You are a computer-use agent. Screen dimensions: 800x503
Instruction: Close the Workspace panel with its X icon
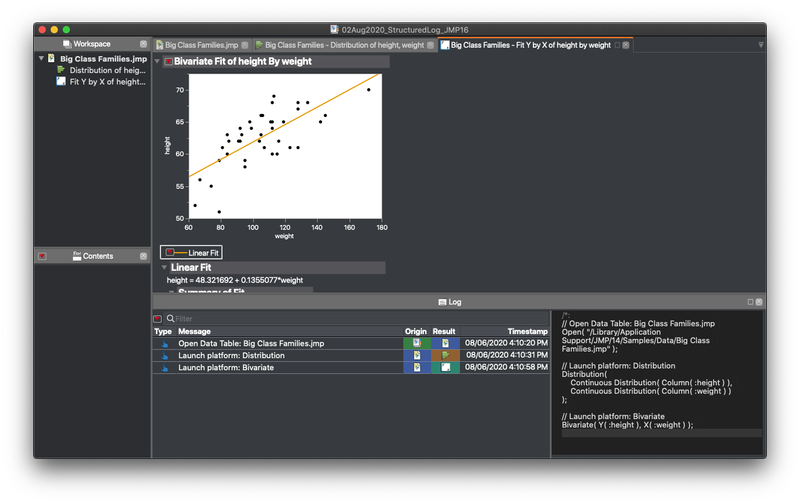[143, 44]
